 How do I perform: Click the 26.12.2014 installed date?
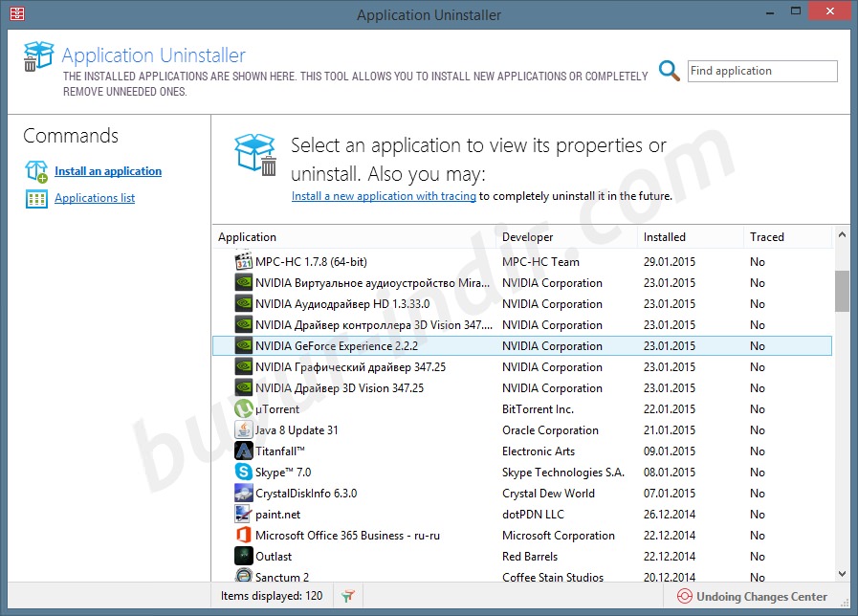[x=670, y=515]
